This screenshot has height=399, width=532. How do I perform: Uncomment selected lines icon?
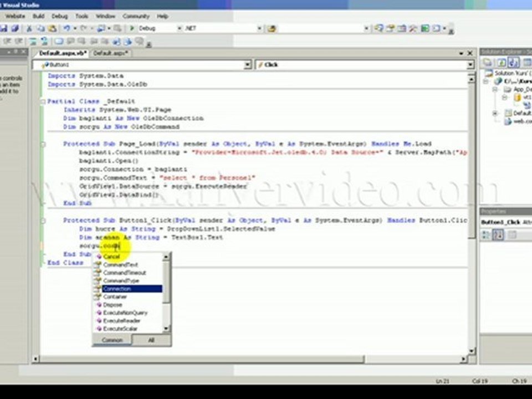[x=44, y=42]
